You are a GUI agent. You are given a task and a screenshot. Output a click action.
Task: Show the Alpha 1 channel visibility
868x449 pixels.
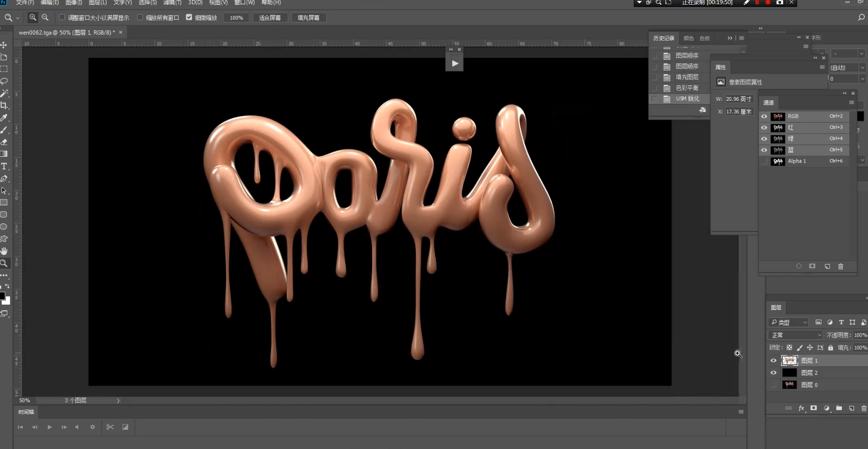(765, 161)
